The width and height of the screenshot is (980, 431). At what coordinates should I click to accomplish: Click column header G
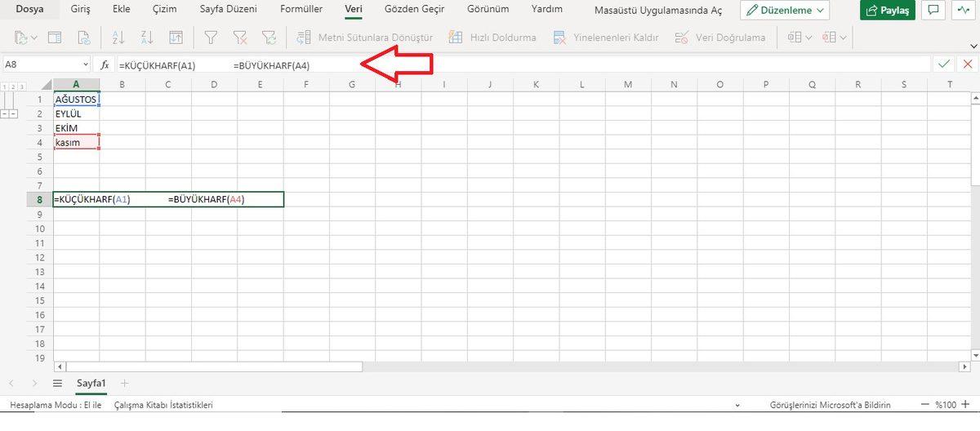click(352, 85)
